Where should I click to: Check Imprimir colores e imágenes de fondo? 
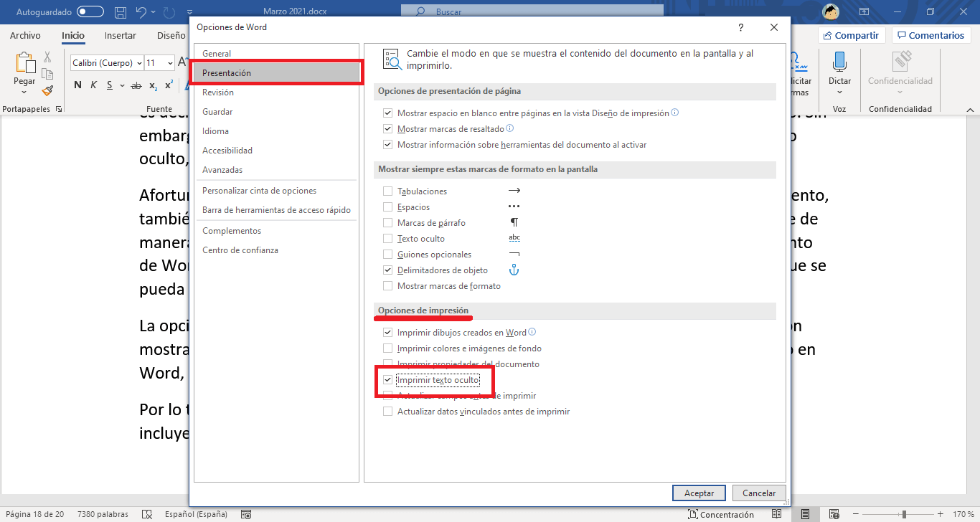tap(388, 348)
